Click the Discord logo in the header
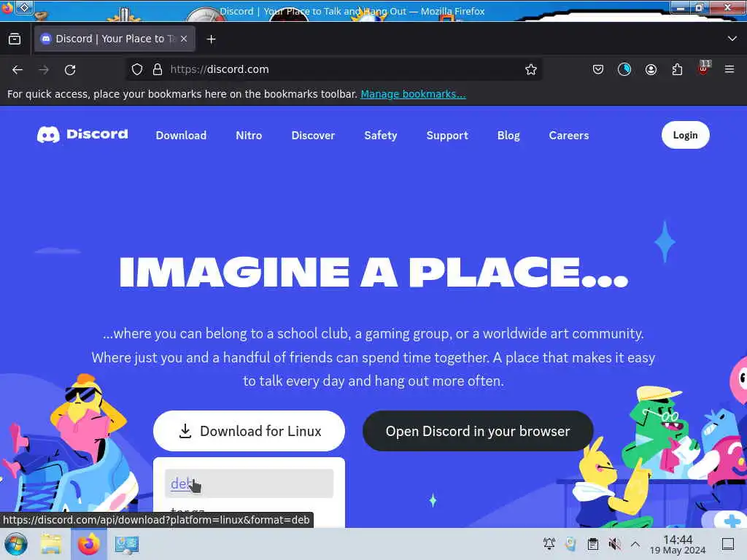The width and height of the screenshot is (747, 560). [x=82, y=135]
